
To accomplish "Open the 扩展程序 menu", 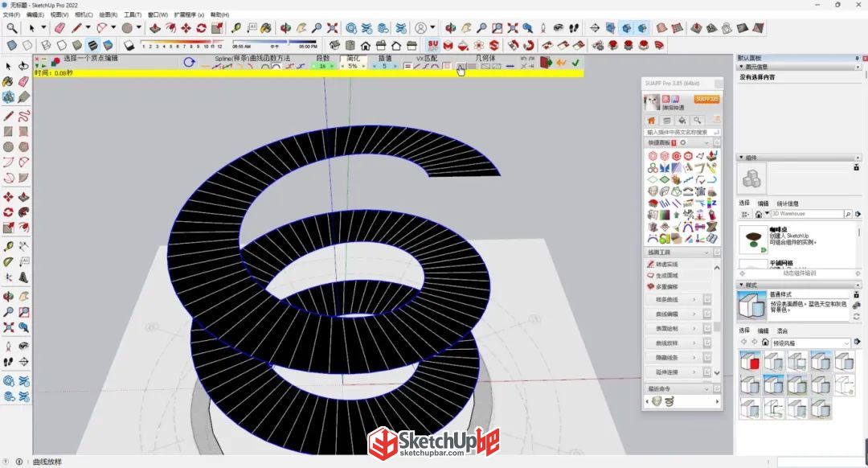I will pyautogui.click(x=189, y=15).
